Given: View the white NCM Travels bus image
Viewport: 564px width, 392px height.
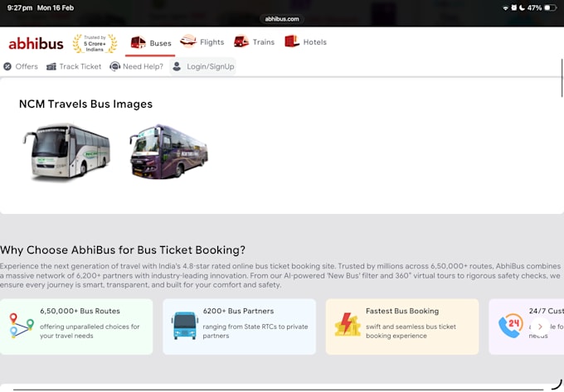Looking at the screenshot, I should 67,152.
